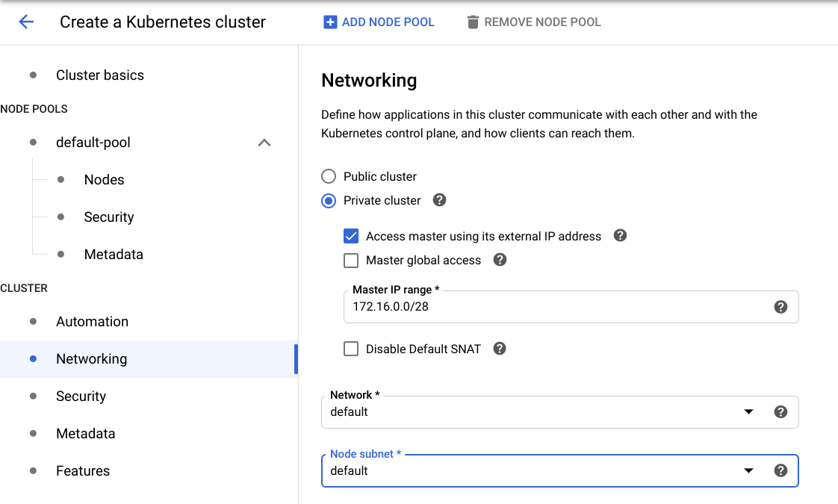The image size is (838, 504).
Task: Check the Disable Default SNAT box
Action: [x=351, y=349]
